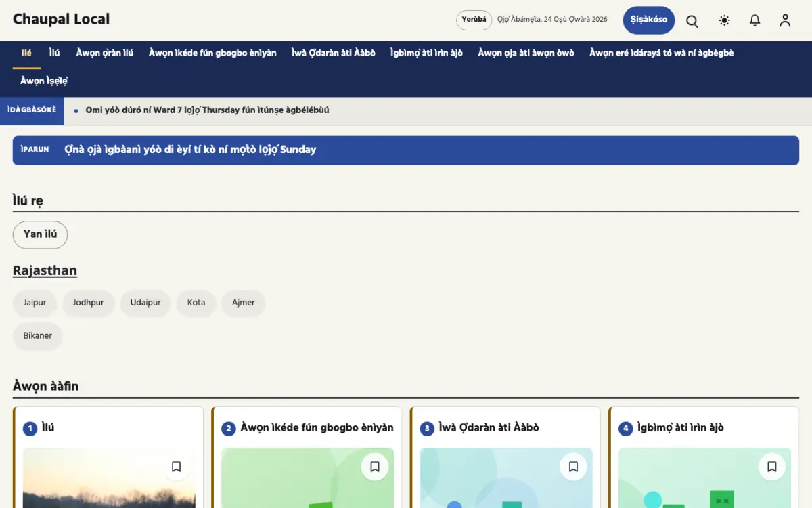The width and height of the screenshot is (812, 508).
Task: Open the Ìgbìmọ̀ àti ìrìn àjò card heading
Action: click(681, 428)
